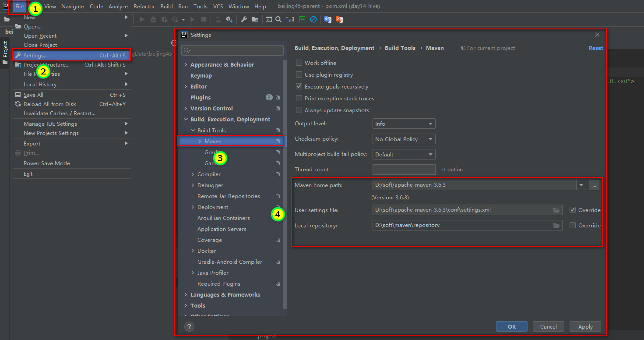Toggle Override for User settings file
The height and width of the screenshot is (340, 644).
(x=573, y=210)
